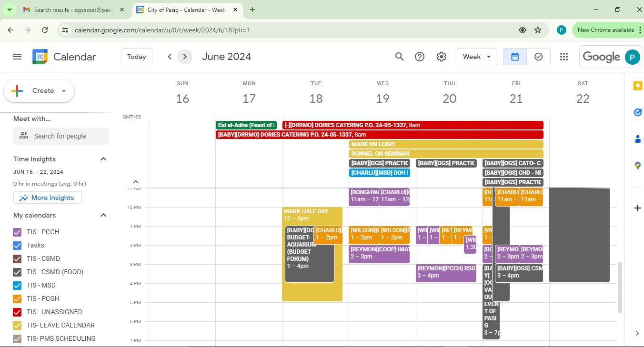This screenshot has height=347, width=644.
Task: Toggle the TIS - MSD calendar checkbox
Action: click(x=17, y=286)
